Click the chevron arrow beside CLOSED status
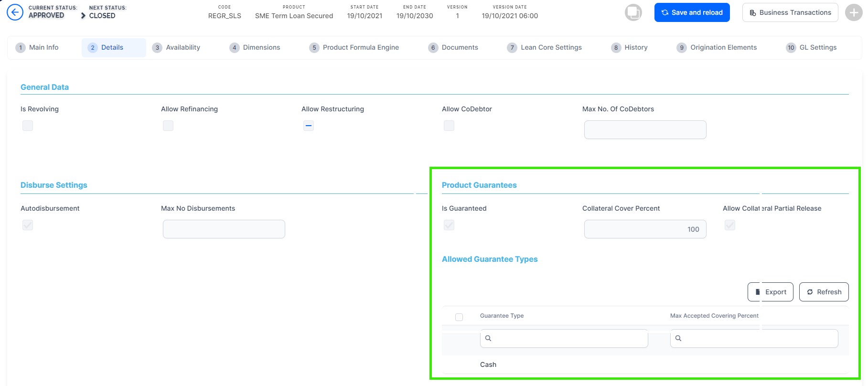 (83, 16)
